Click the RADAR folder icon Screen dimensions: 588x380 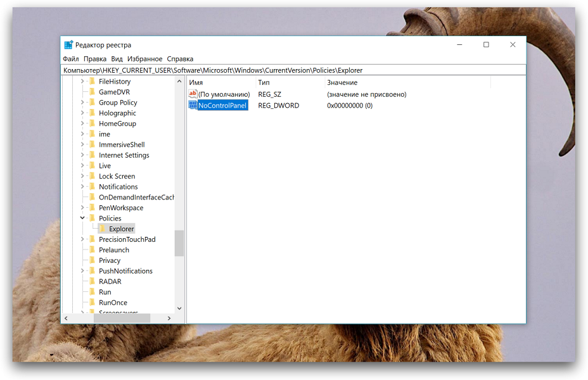(x=93, y=281)
